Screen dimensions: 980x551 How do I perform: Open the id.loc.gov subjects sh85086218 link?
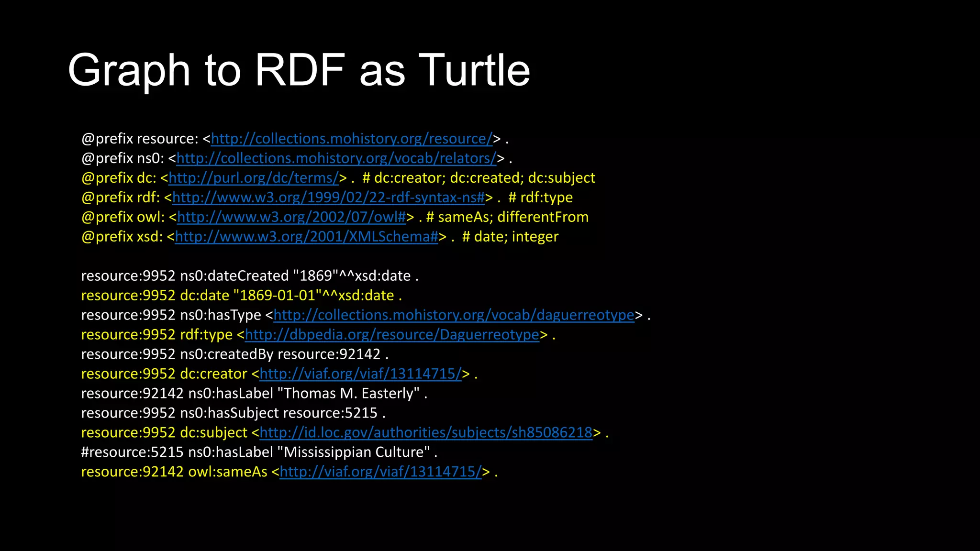click(x=426, y=433)
